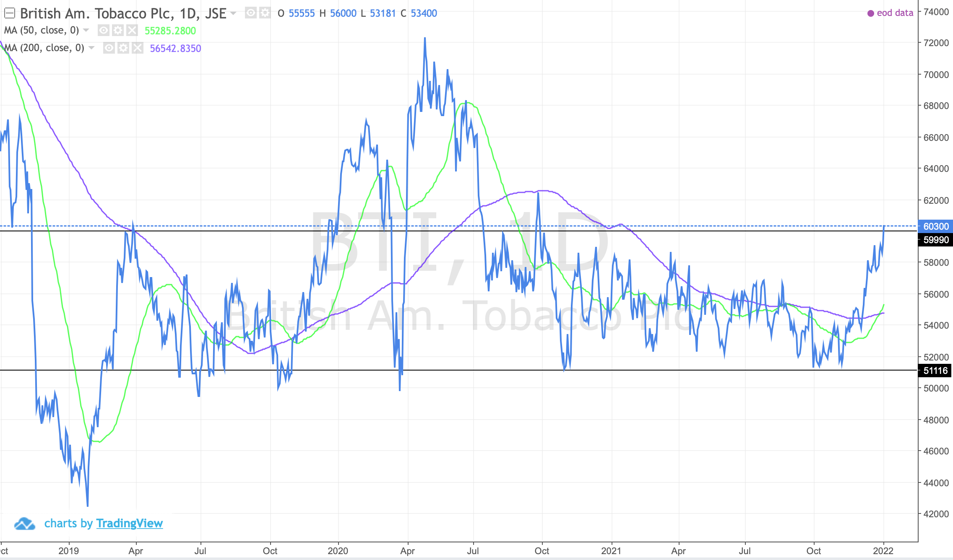953x560 pixels.
Task: Remove the MA 200 indicator with X icon
Action: point(137,48)
